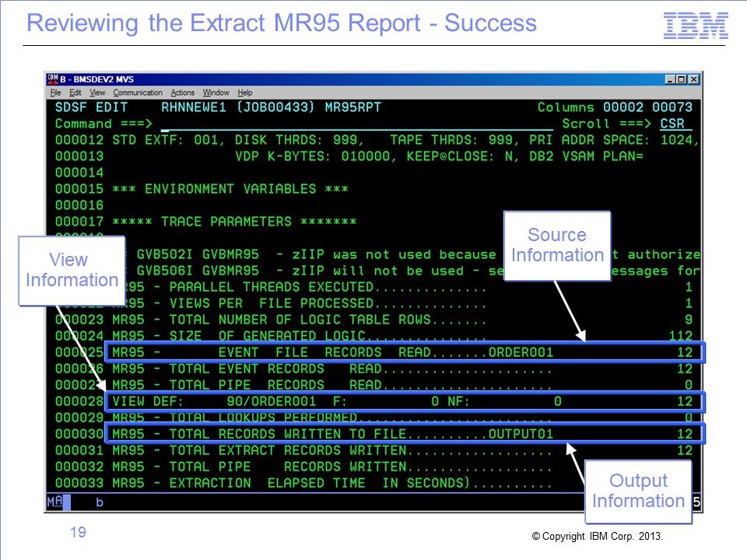Click the Command input line

coord(356,124)
